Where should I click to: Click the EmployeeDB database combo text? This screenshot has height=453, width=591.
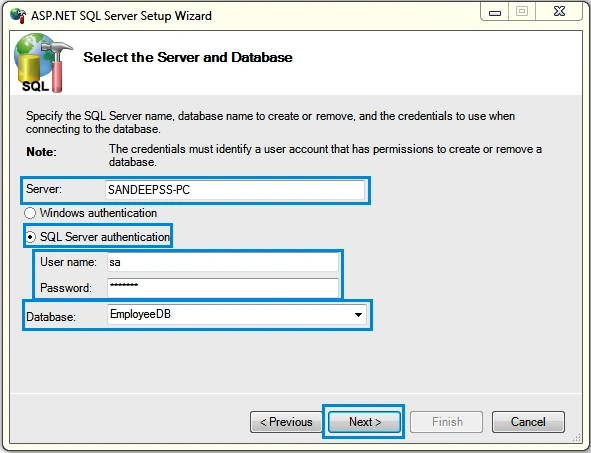[x=140, y=314]
